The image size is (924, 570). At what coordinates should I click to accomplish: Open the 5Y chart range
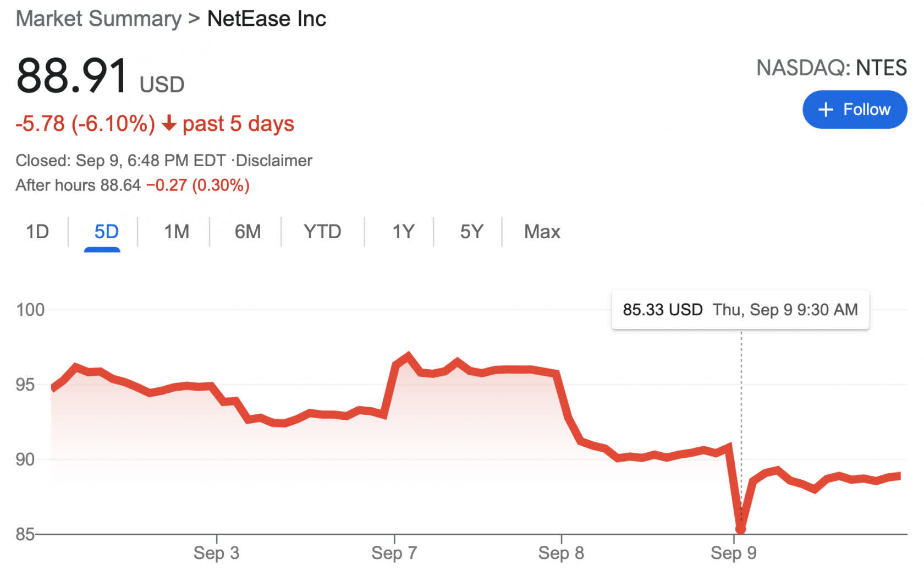pos(471,232)
